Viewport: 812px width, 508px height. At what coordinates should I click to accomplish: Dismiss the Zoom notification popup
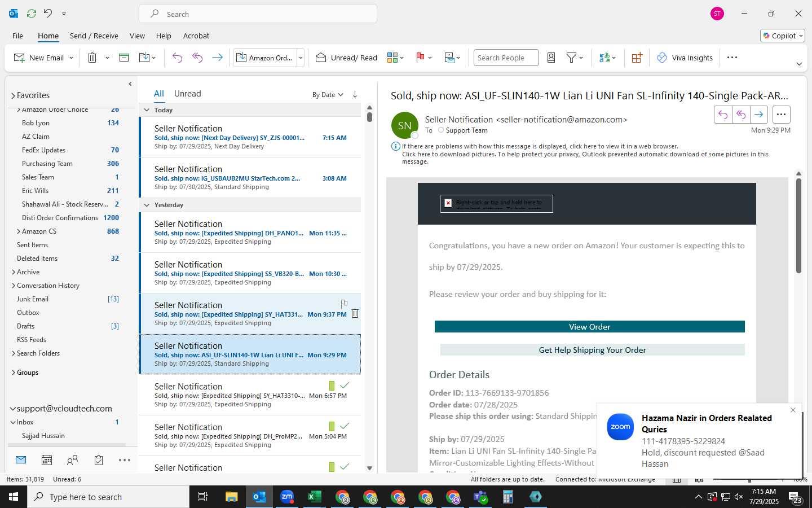(x=793, y=410)
